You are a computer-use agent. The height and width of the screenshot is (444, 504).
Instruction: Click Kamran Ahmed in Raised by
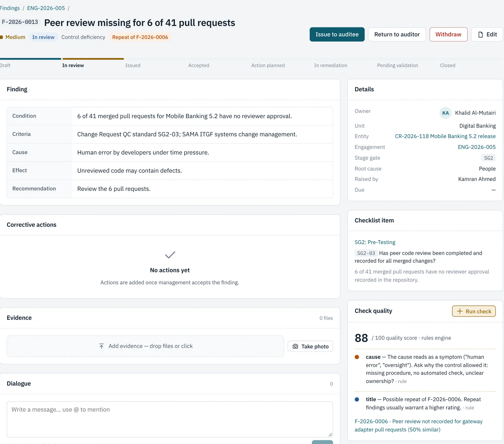477,179
